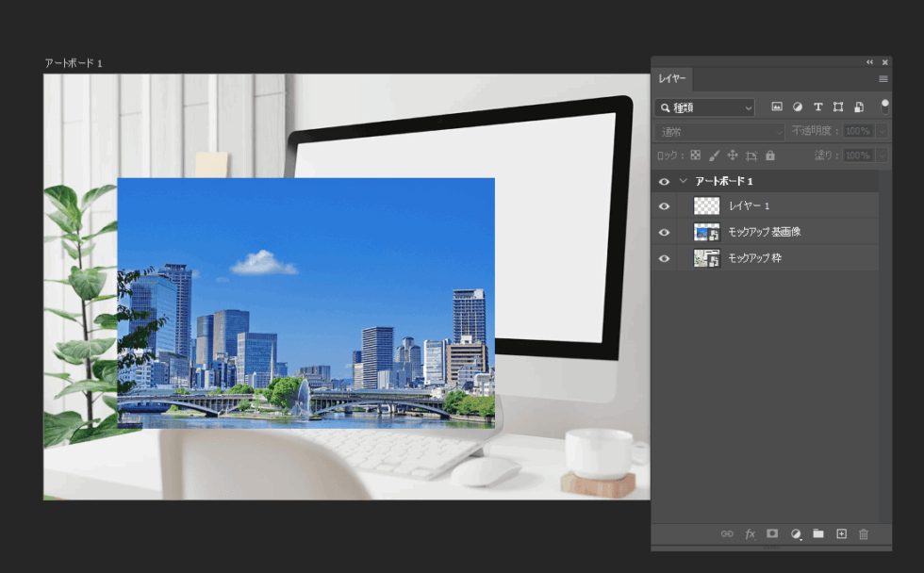Open the Layers panel options menu
This screenshot has height=573, width=924.
(883, 79)
